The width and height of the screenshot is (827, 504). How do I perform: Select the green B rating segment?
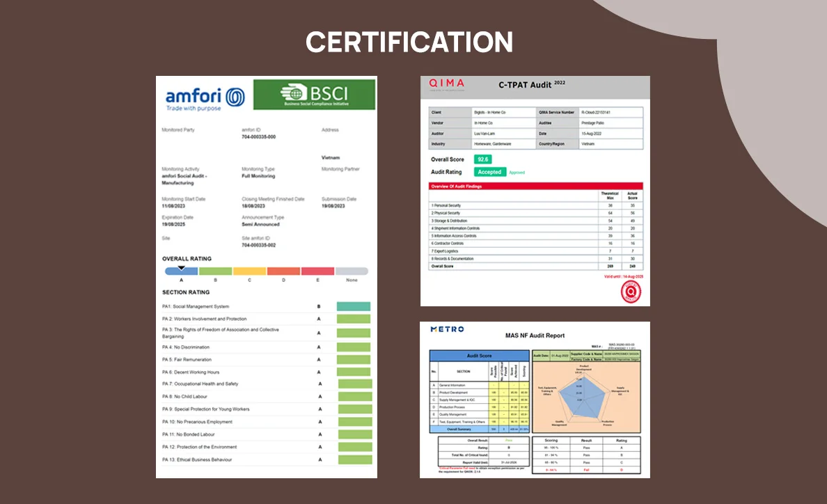(215, 271)
